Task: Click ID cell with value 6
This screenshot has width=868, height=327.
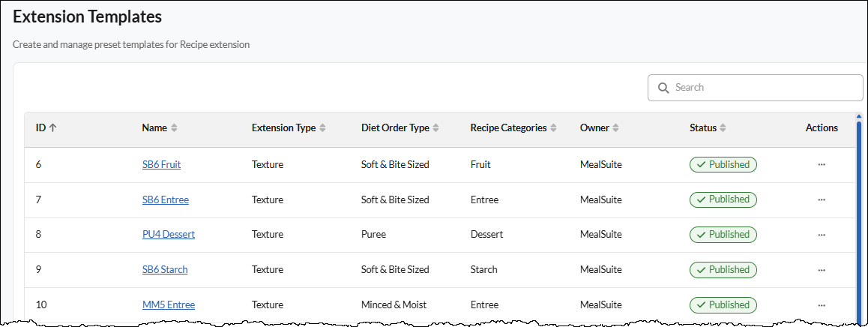Action: (x=38, y=164)
